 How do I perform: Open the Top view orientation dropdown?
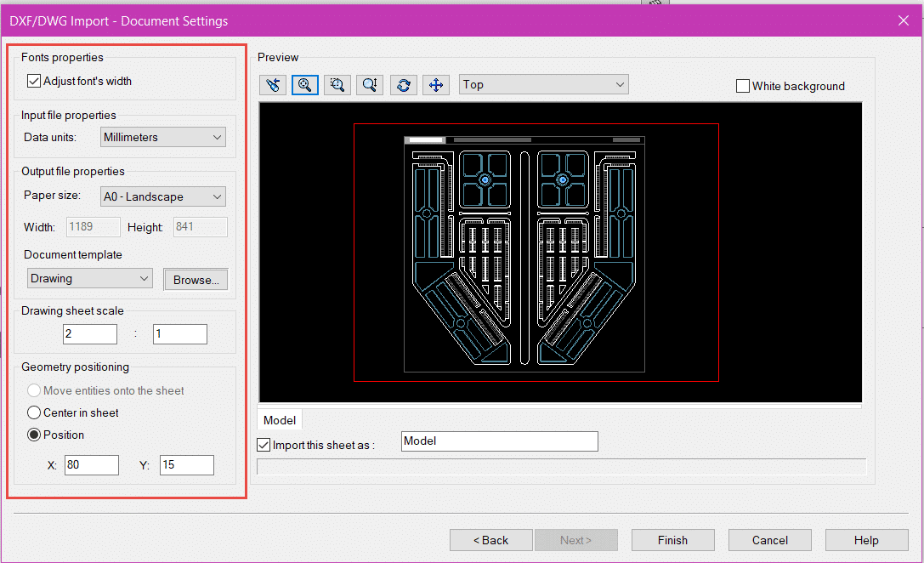(x=543, y=84)
